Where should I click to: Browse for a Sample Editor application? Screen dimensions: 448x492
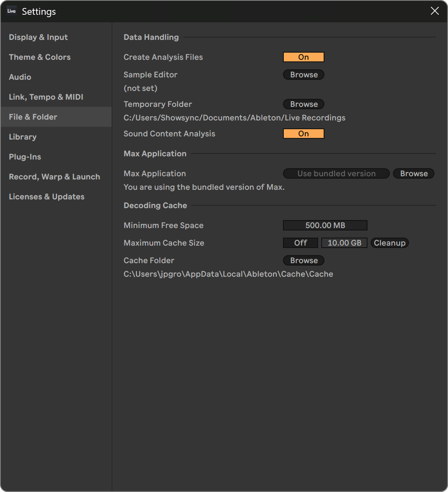pyautogui.click(x=303, y=75)
